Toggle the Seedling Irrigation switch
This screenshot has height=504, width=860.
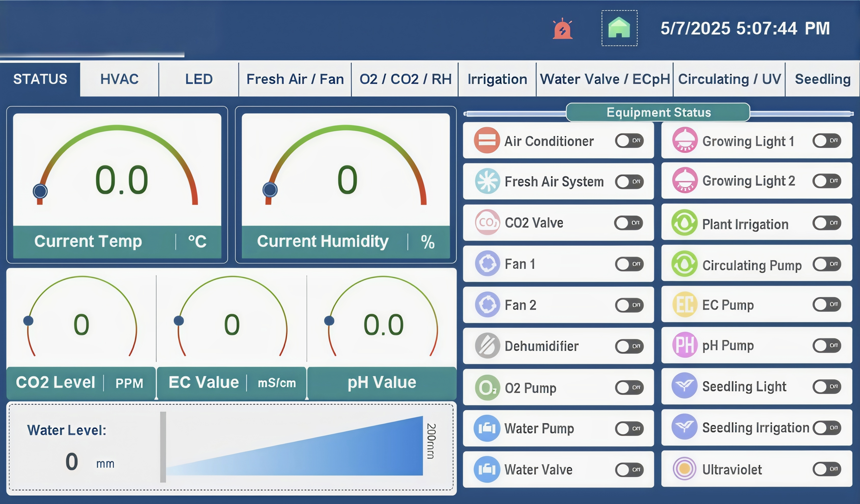(x=827, y=428)
